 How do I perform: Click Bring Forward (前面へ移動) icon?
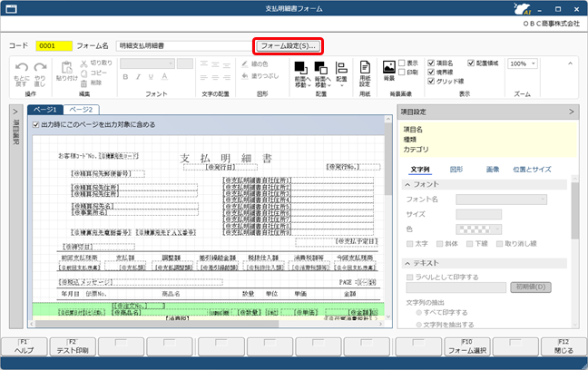coord(301,68)
